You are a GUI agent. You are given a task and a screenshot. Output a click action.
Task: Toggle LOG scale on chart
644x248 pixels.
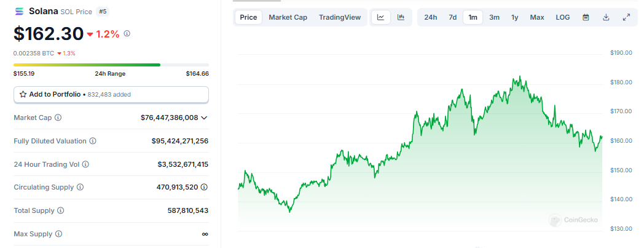point(563,17)
